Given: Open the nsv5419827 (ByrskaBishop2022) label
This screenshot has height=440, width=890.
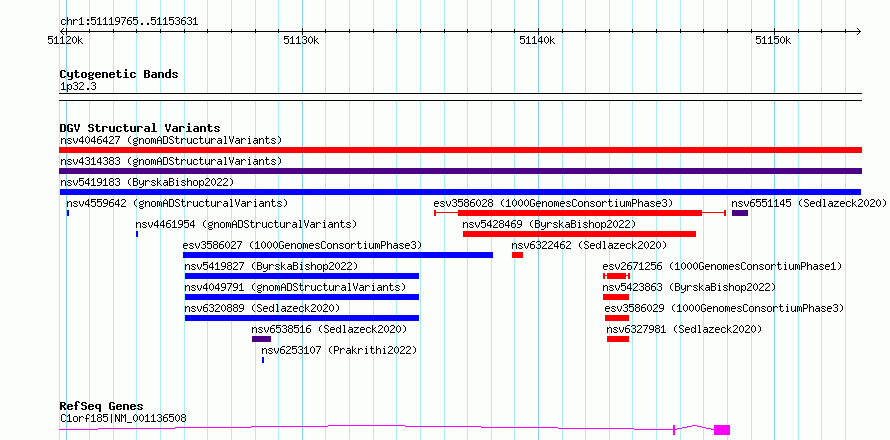Looking at the screenshot, I should pyautogui.click(x=271, y=266).
